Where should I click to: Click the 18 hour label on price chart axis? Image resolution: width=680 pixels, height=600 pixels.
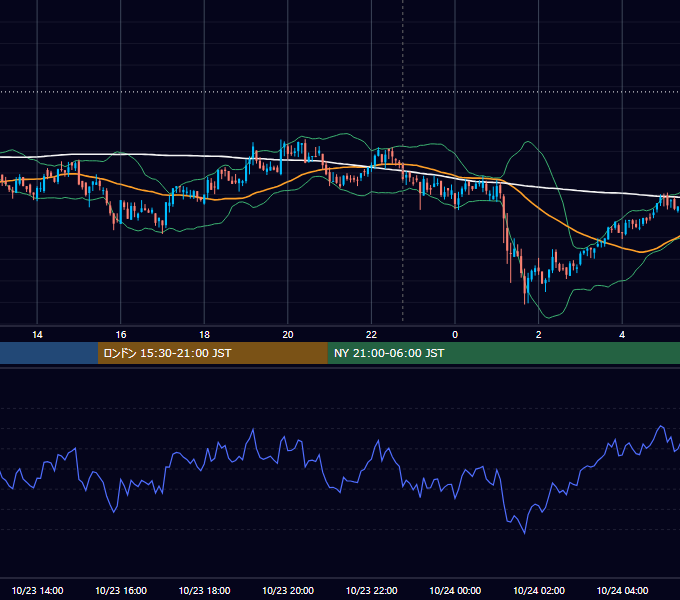pos(204,335)
